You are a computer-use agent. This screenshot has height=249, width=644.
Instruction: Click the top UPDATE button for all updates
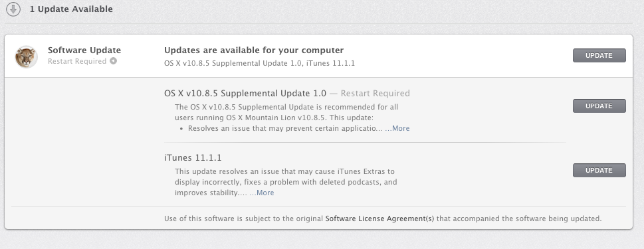(x=599, y=55)
